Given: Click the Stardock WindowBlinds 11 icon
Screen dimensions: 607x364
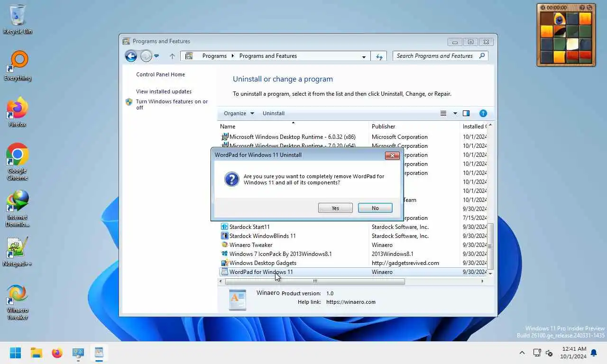Looking at the screenshot, I should coord(225,236).
